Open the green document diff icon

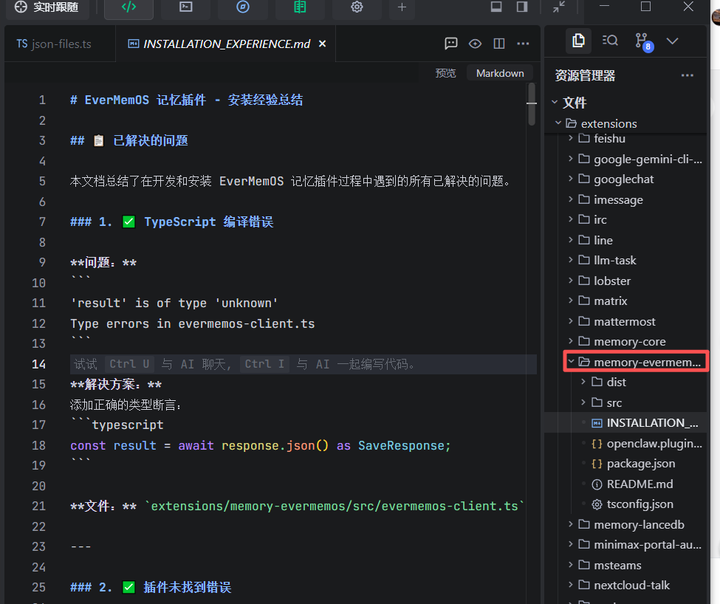[300, 7]
